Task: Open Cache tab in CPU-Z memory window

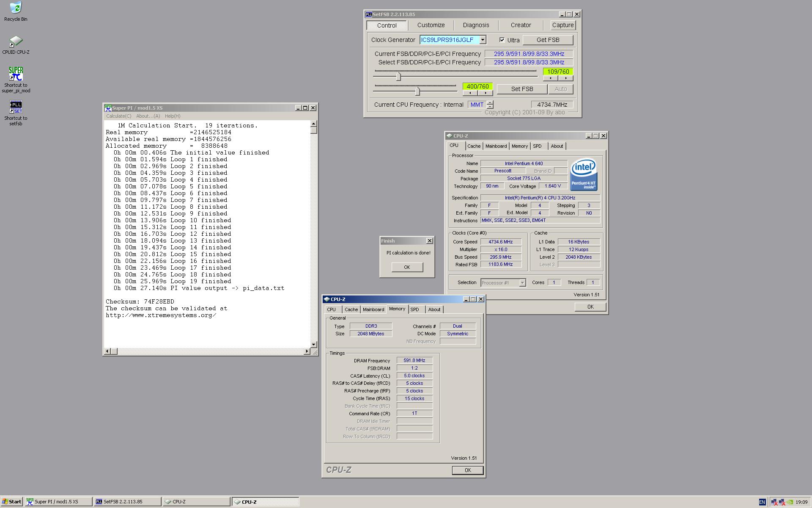Action: tap(351, 309)
